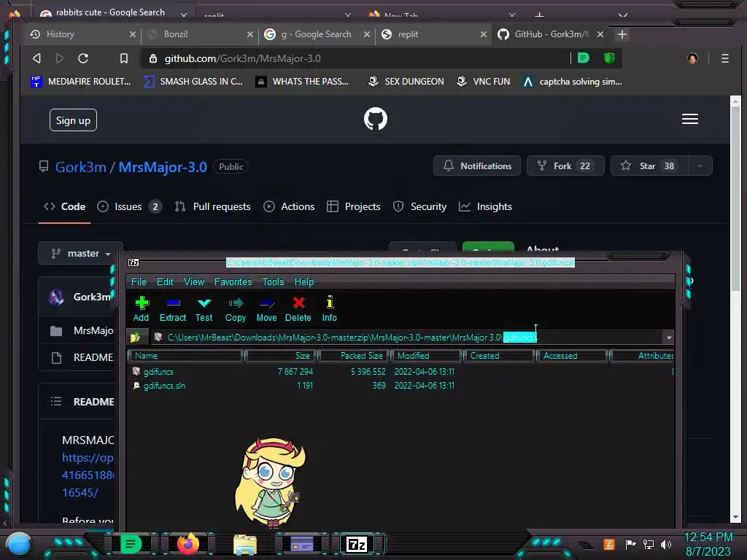Click the Notifications button
This screenshot has height=560, width=747.
tap(477, 166)
